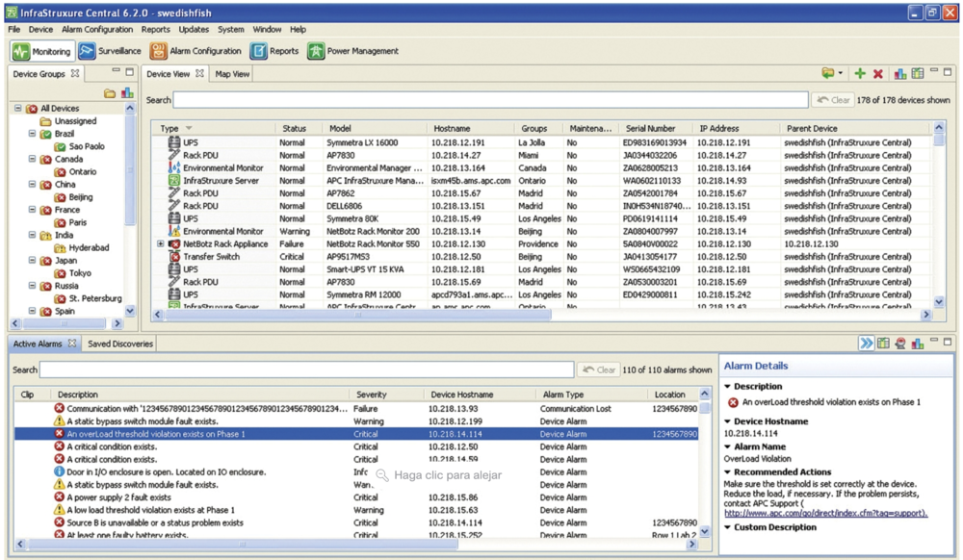963x560 pixels.
Task: Close the Device View tab
Action: [199, 73]
